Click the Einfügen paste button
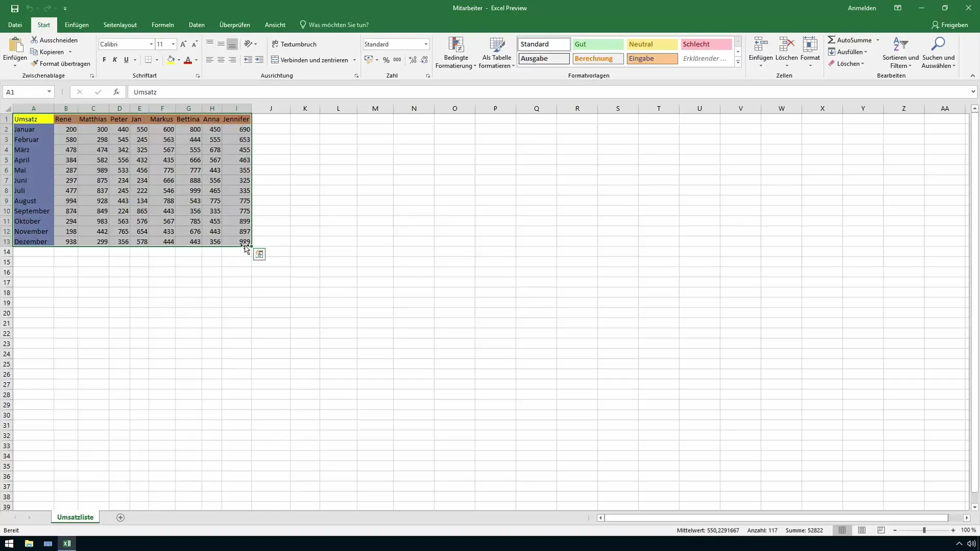The width and height of the screenshot is (980, 551). 15,52
